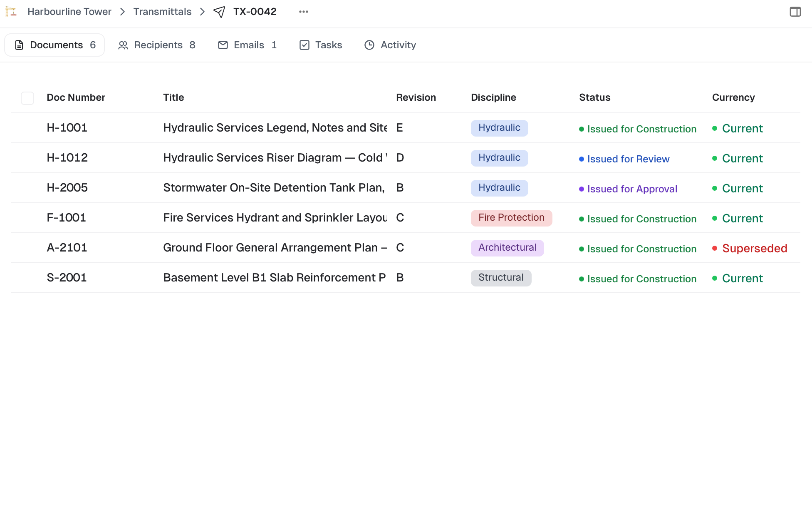Click Issued for Construction in F-1001 row
The width and height of the screenshot is (812, 508).
tap(638, 219)
